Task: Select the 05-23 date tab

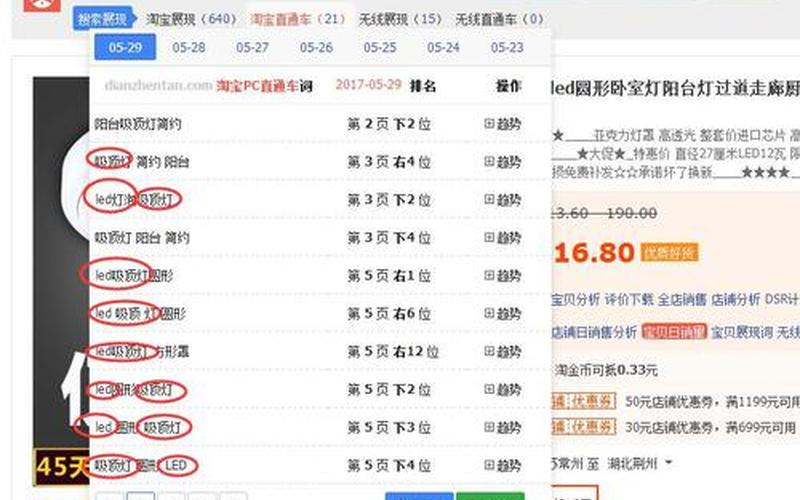Action: tap(507, 47)
